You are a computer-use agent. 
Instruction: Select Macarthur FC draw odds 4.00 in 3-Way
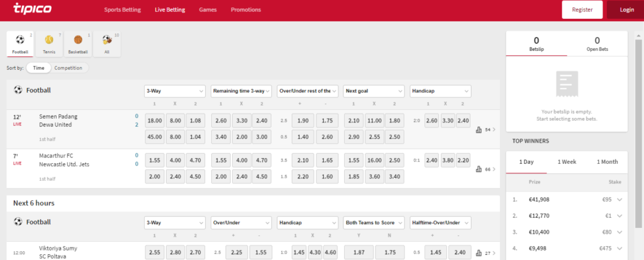point(175,160)
